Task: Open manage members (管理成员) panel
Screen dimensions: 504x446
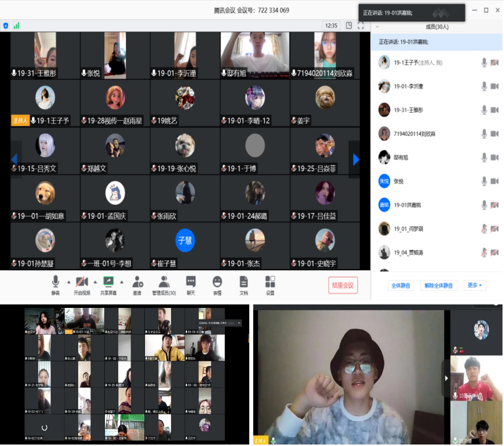Action: coord(164,282)
